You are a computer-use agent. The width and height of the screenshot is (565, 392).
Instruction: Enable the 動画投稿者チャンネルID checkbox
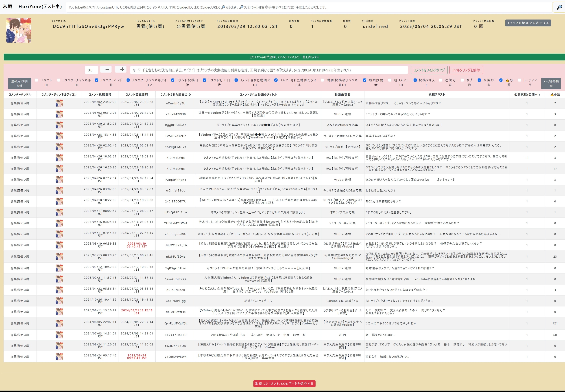click(x=322, y=80)
